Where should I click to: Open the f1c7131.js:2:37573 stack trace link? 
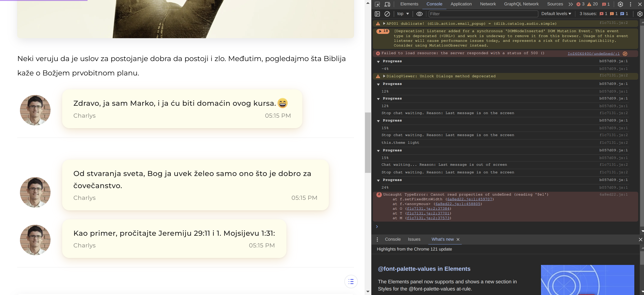[428, 218]
